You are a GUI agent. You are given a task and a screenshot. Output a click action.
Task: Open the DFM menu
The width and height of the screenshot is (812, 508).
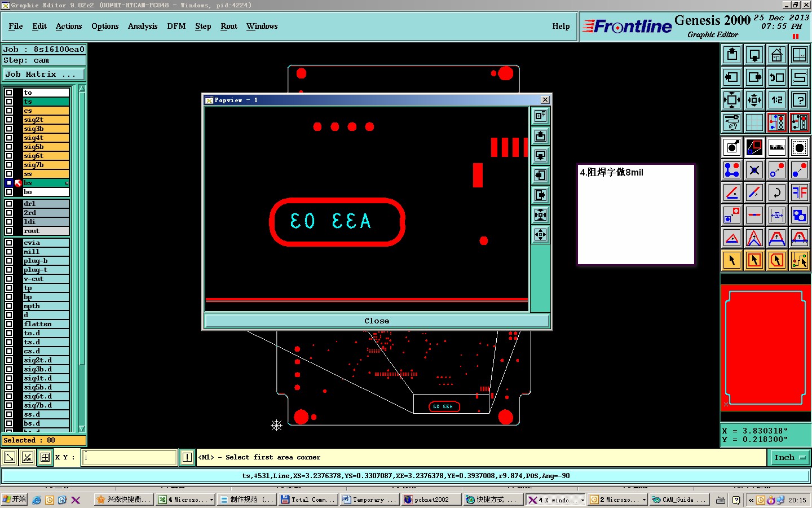point(176,27)
